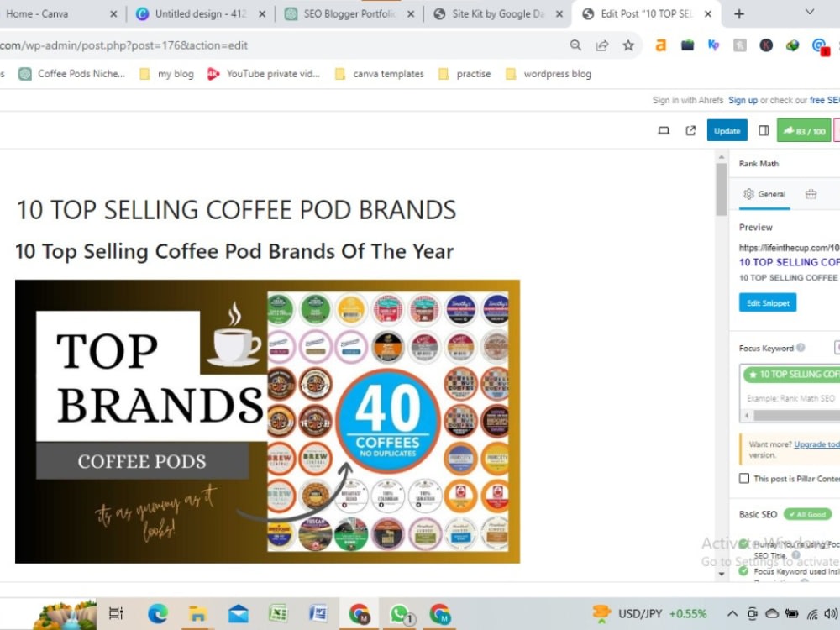The height and width of the screenshot is (630, 840).
Task: Click the gray square extension icon
Action: click(740, 45)
